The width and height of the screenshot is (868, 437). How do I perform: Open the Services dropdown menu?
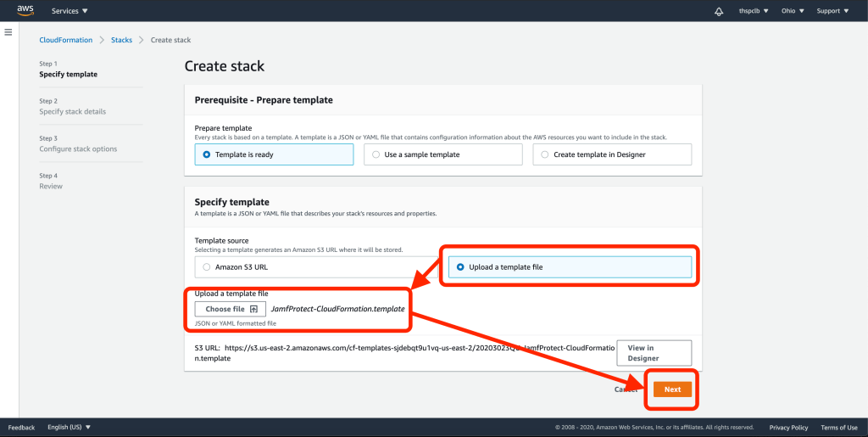(70, 11)
